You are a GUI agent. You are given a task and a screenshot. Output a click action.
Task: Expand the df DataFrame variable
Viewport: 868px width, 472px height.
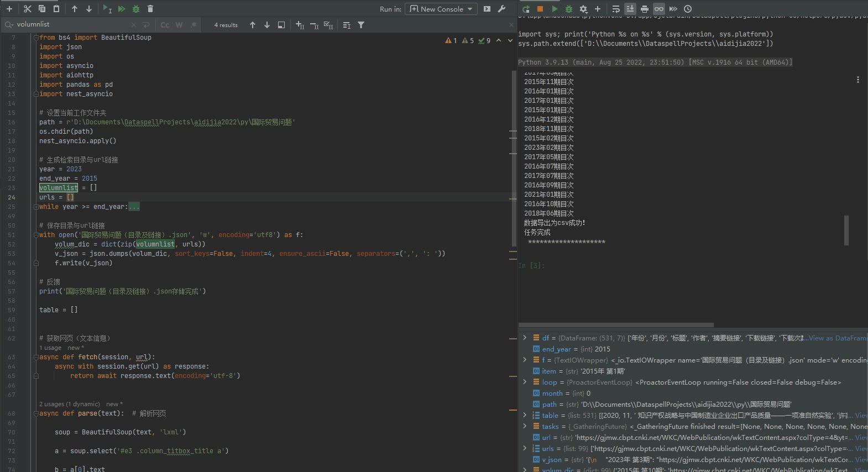coord(525,338)
